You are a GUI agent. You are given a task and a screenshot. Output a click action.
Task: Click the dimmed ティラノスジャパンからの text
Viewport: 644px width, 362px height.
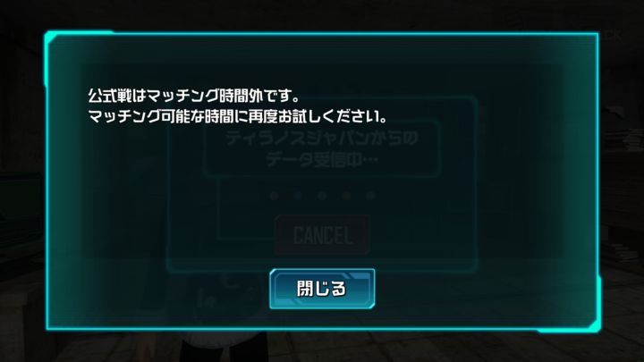322,138
